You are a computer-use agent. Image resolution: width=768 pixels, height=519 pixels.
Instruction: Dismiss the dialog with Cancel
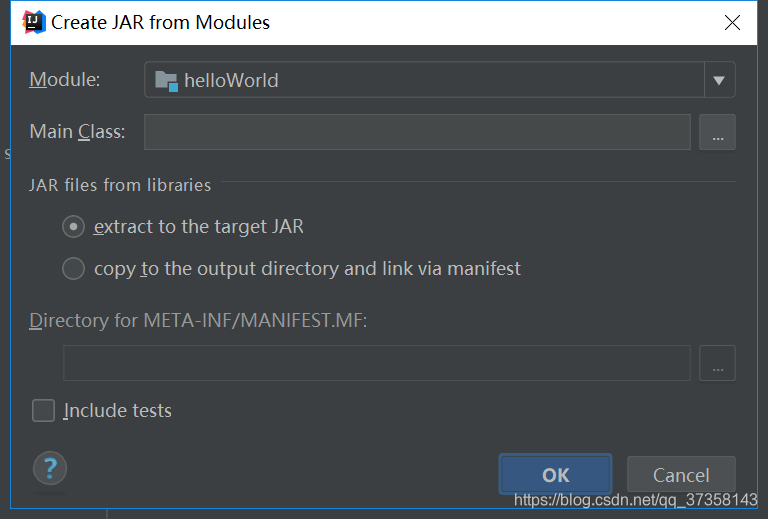tap(681, 474)
